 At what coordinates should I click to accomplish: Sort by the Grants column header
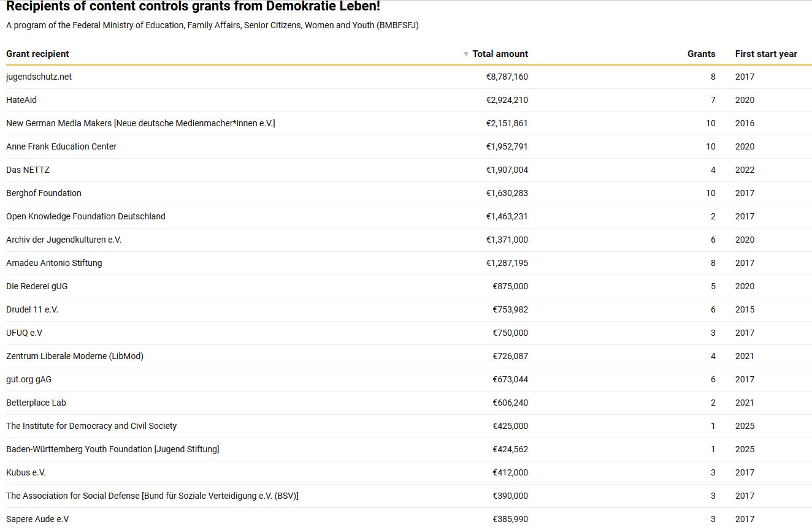pyautogui.click(x=701, y=54)
